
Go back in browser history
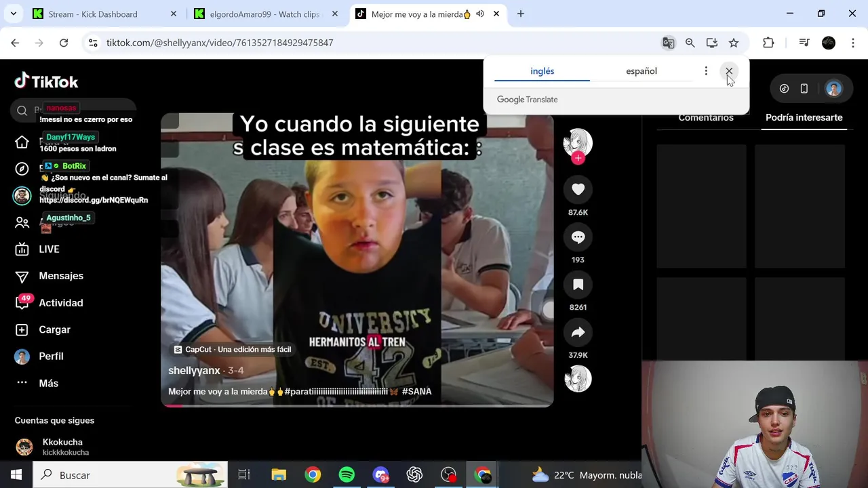pyautogui.click(x=15, y=43)
